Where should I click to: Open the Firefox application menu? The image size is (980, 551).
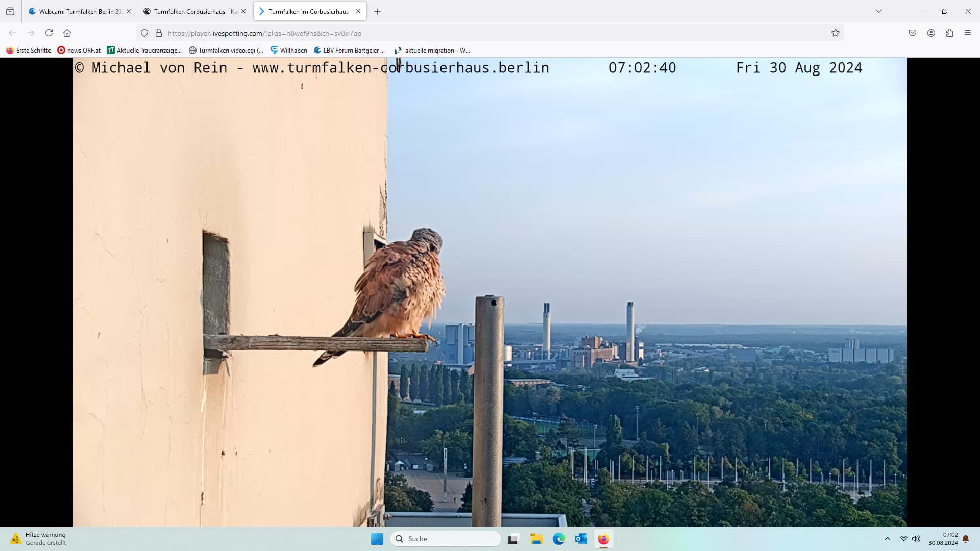(x=967, y=33)
